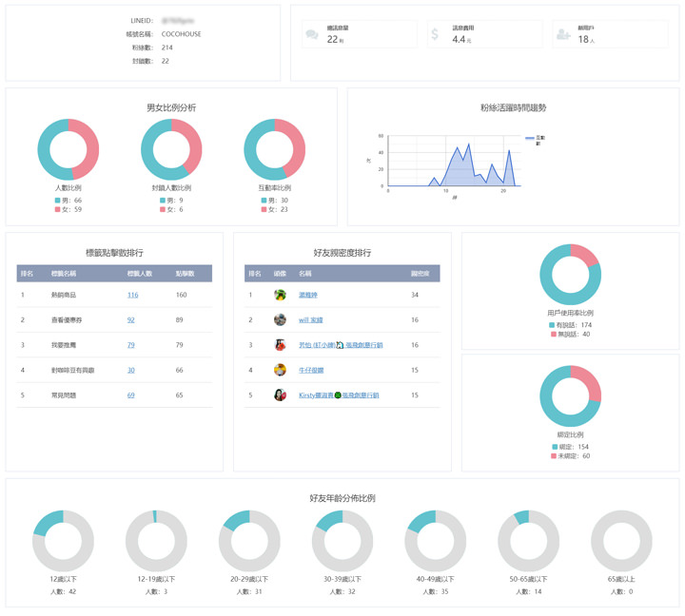Viewport: 685px width, 616px height.
Task: Click the dollar sign message cost icon
Action: (435, 35)
